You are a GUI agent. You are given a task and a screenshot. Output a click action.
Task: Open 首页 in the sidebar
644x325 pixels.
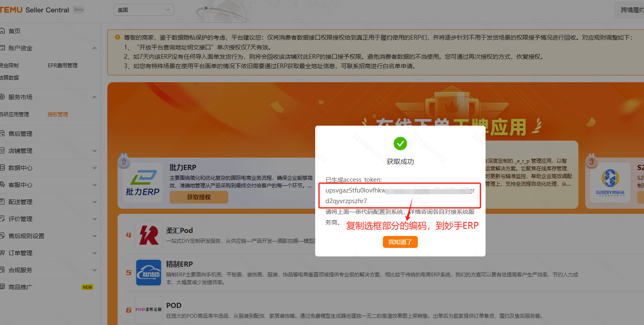14,31
